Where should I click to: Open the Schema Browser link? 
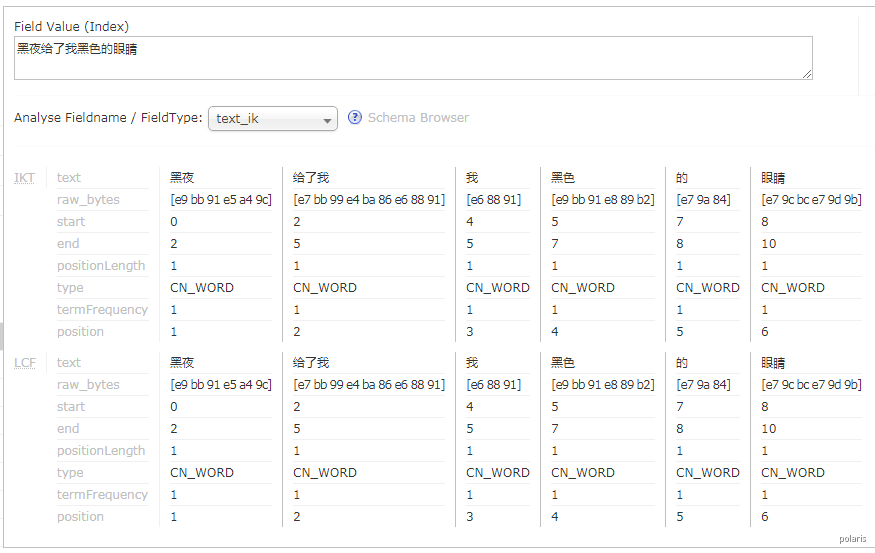(x=418, y=118)
